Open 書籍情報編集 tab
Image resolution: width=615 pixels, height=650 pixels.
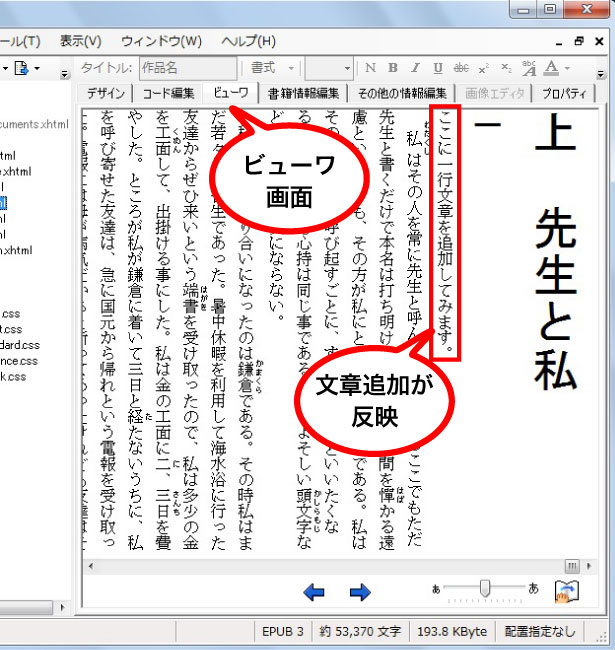click(x=303, y=93)
